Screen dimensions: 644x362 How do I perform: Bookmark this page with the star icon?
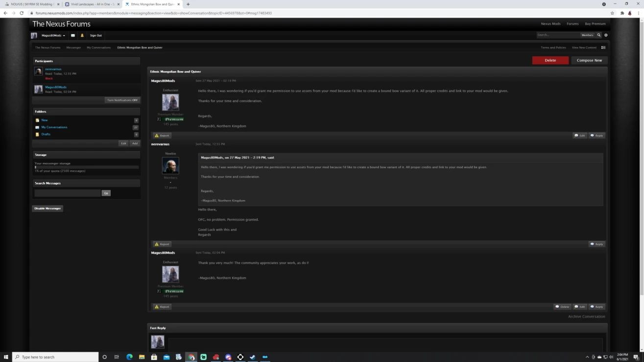(x=612, y=13)
